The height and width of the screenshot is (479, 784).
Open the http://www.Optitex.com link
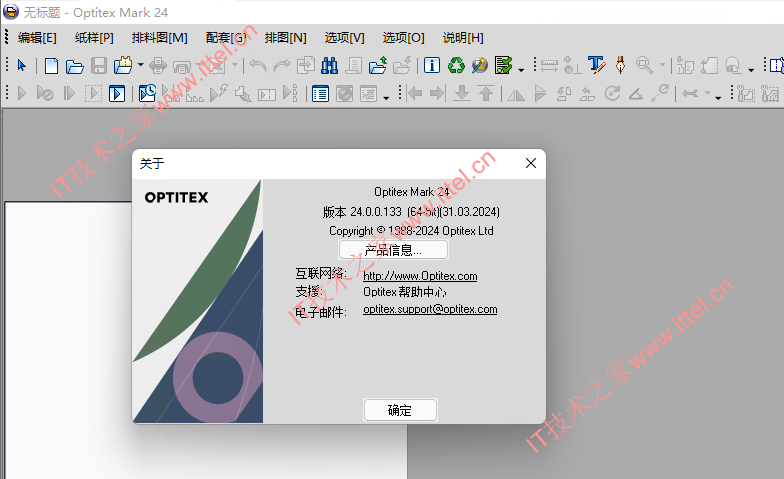420,276
